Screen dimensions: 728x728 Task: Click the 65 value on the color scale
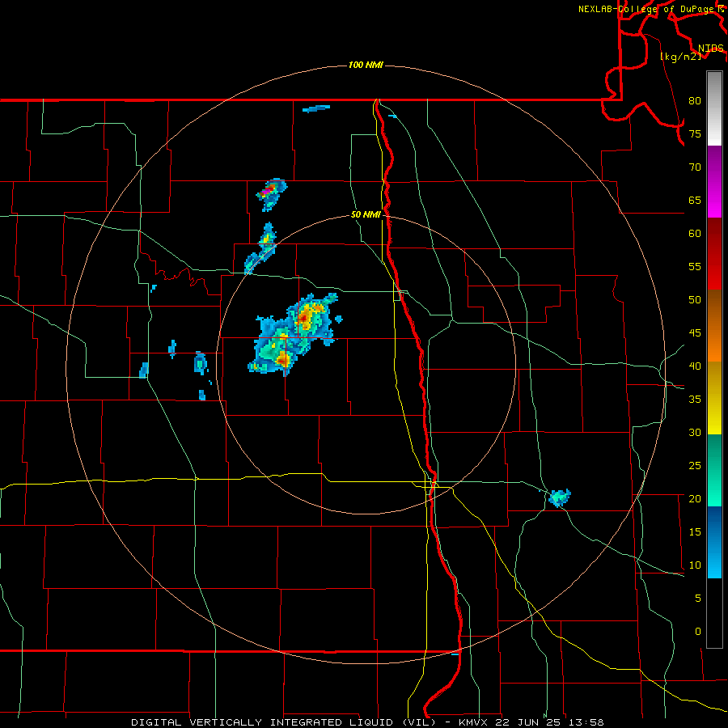(x=695, y=201)
